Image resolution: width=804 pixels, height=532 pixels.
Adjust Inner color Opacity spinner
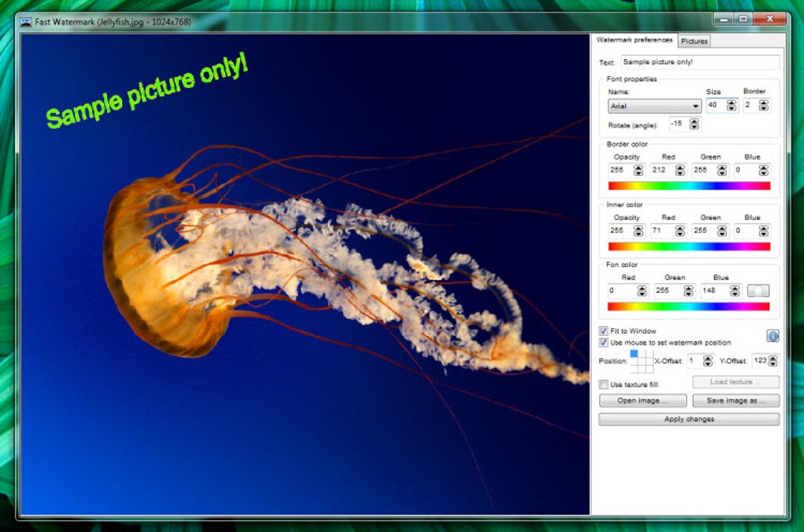pos(638,231)
